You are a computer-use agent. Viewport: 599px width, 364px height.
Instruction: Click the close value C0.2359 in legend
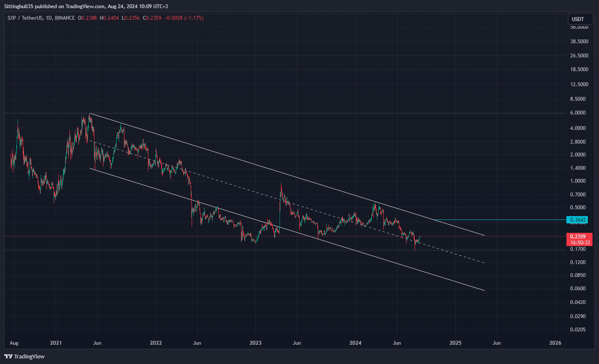pos(152,18)
